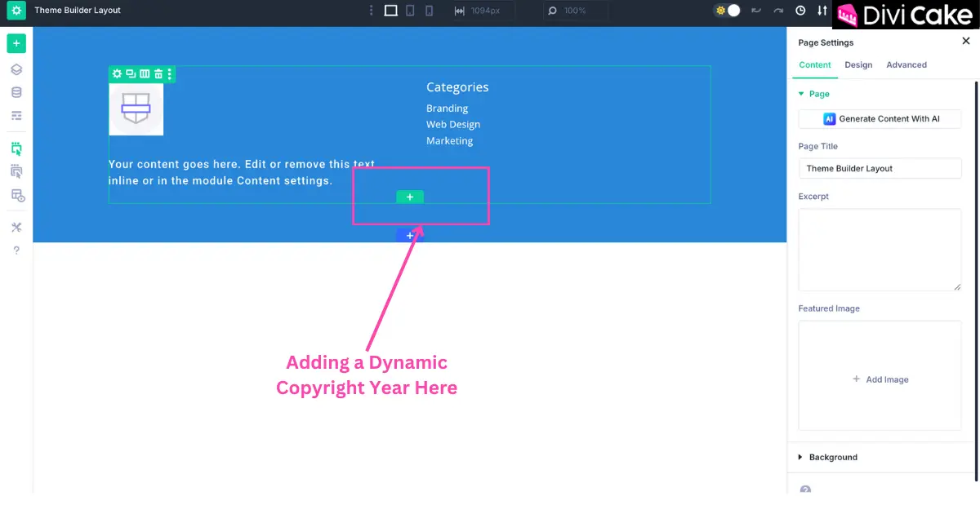Click the zoom 100% field

(x=576, y=11)
